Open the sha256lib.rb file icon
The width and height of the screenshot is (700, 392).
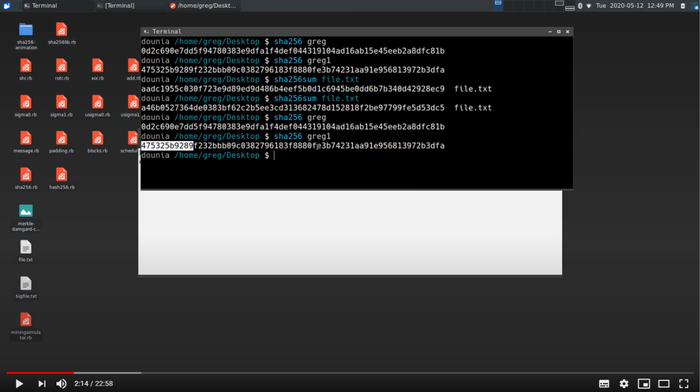coord(62,30)
